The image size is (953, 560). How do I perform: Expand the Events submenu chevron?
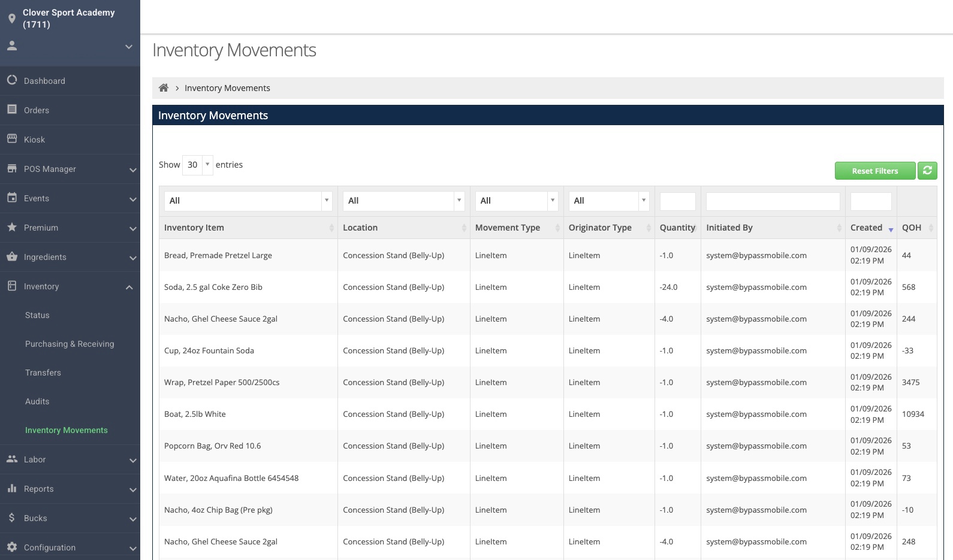click(132, 199)
